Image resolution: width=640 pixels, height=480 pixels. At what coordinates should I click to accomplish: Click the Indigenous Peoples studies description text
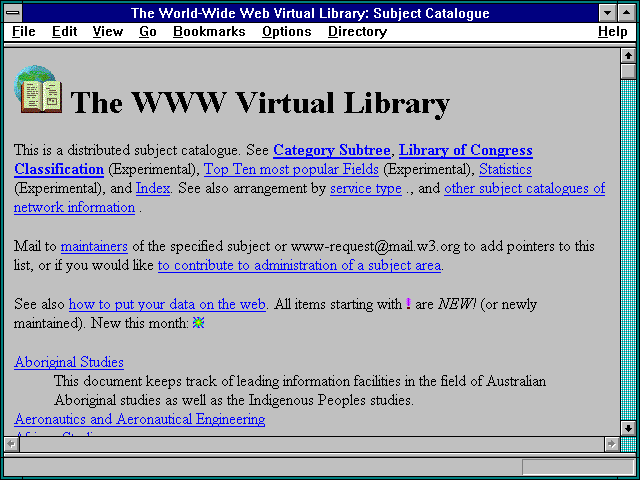pyautogui.click(x=234, y=400)
